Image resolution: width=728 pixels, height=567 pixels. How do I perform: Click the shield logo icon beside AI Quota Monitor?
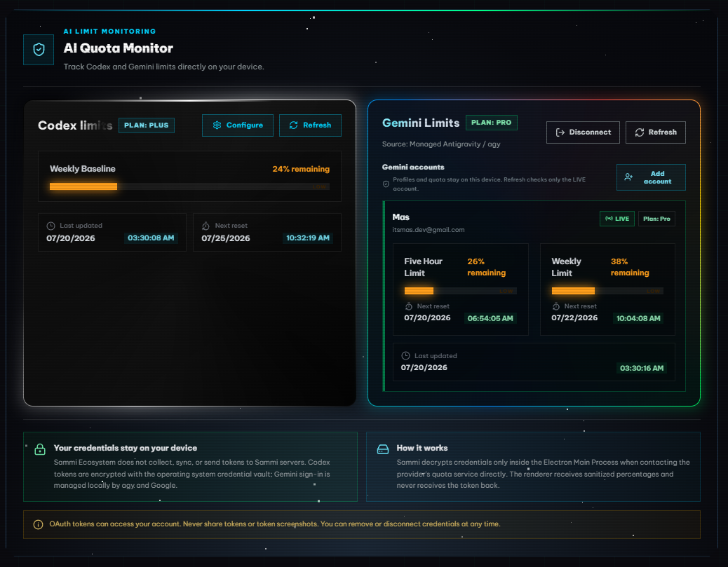click(x=39, y=49)
